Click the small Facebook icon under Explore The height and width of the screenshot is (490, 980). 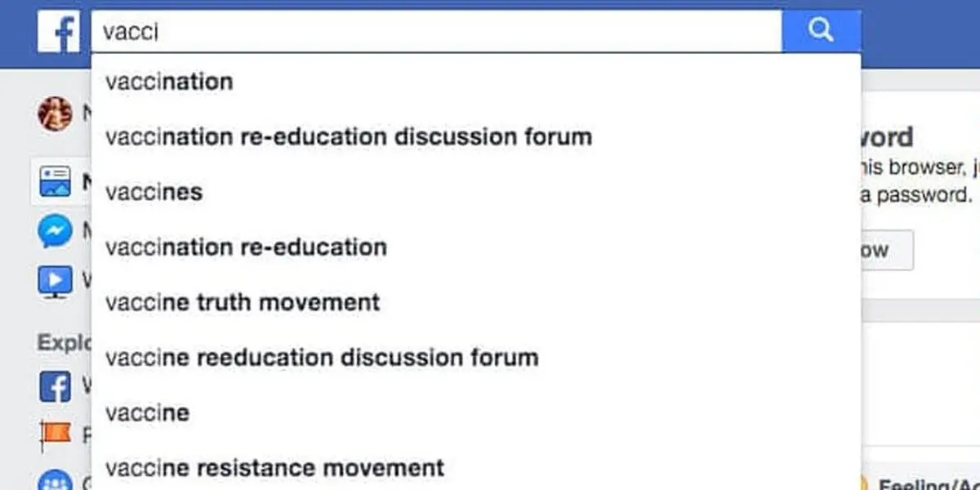(x=56, y=385)
